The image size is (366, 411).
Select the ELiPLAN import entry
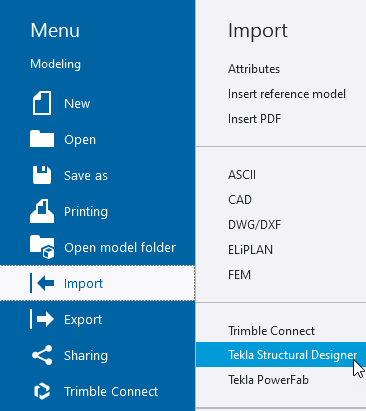click(250, 250)
